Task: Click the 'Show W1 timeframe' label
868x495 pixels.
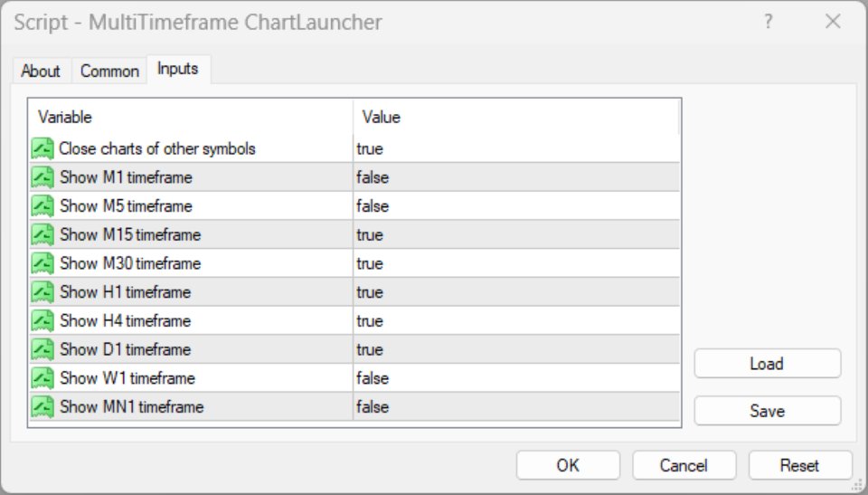Action: click(x=127, y=378)
